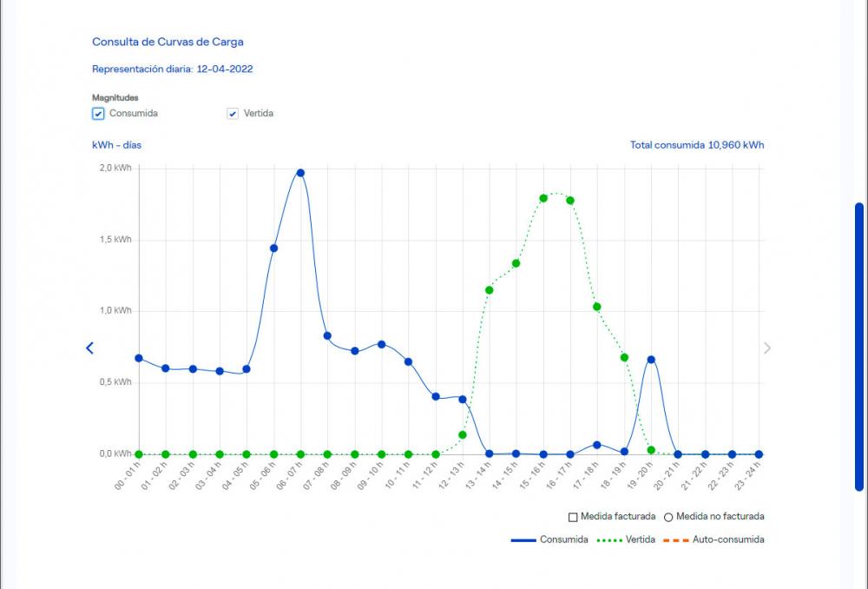Click the 'Magnitudes' label
This screenshot has width=868, height=589.
115,98
